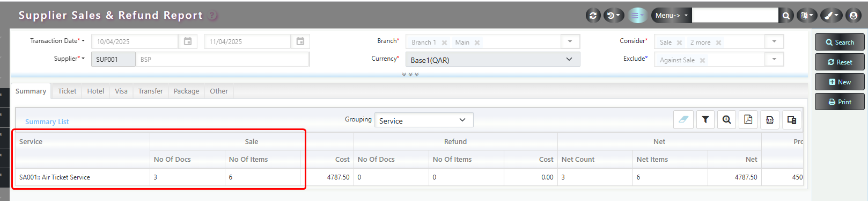Viewport: 868px width, 201px height.
Task: Switch to the Other tab
Action: (219, 91)
